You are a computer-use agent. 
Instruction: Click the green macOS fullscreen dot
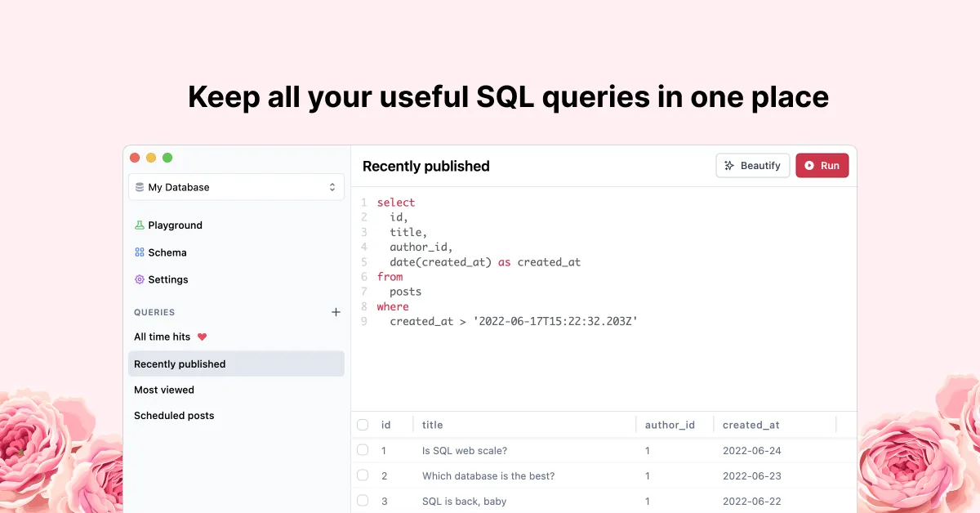(x=167, y=158)
